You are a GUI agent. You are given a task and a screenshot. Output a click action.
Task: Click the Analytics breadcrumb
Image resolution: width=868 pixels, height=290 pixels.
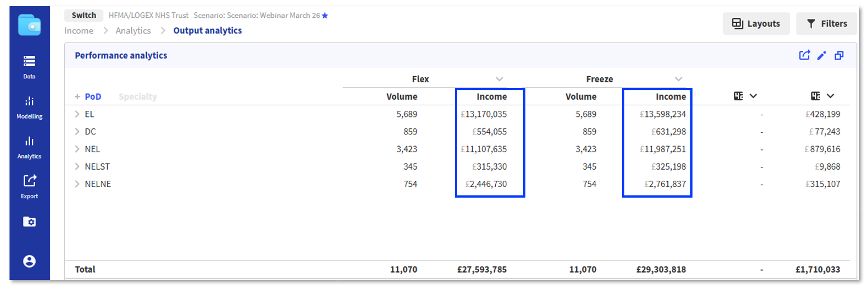tap(133, 31)
